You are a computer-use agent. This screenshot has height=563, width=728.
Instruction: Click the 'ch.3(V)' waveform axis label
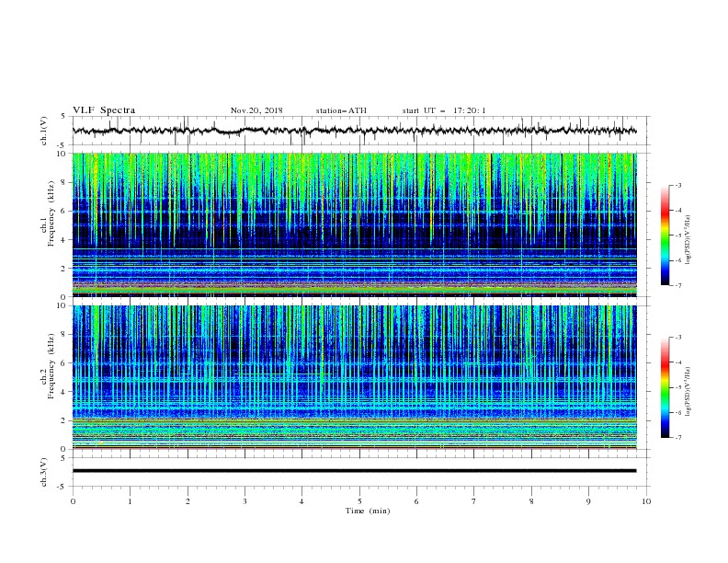pyautogui.click(x=44, y=472)
